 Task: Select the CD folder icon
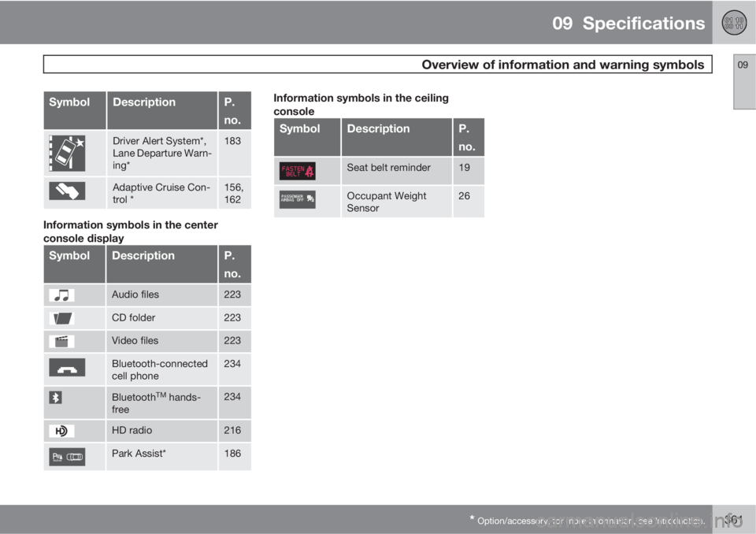pos(61,318)
